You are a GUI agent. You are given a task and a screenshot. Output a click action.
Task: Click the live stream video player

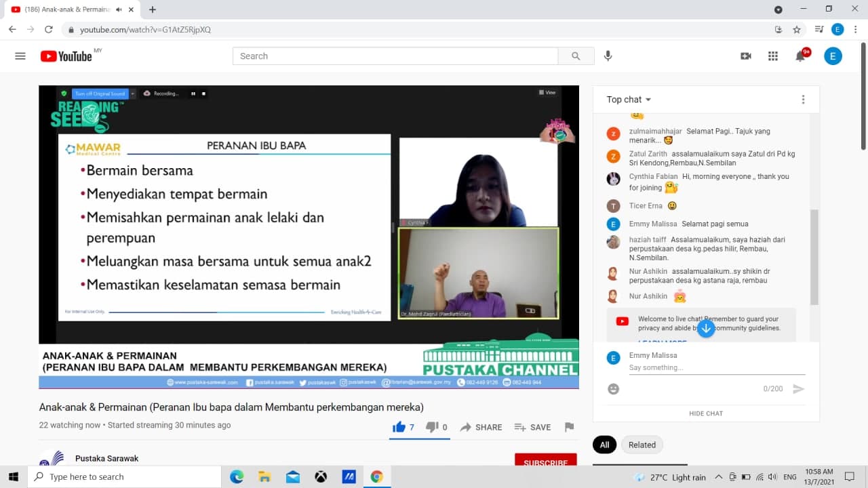[x=309, y=237]
